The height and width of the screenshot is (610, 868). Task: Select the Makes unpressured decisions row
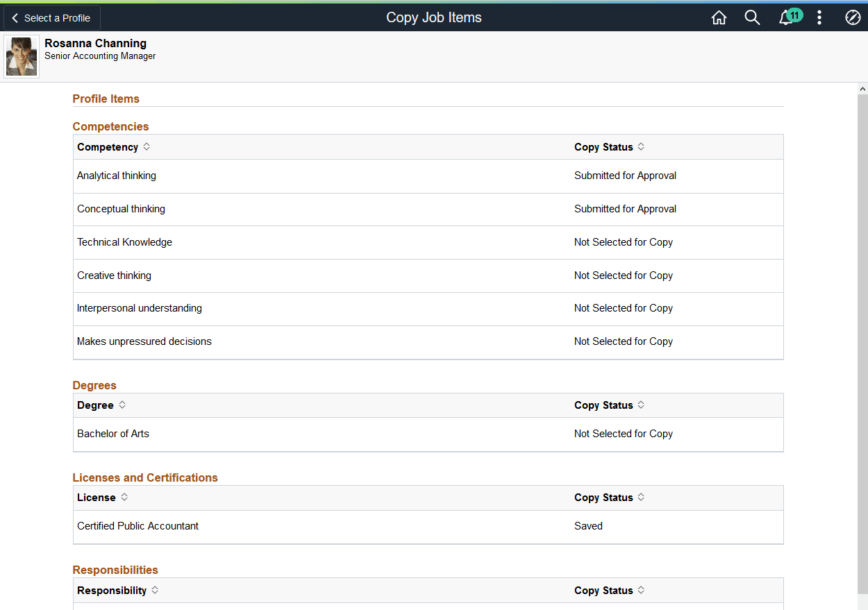coord(278,341)
